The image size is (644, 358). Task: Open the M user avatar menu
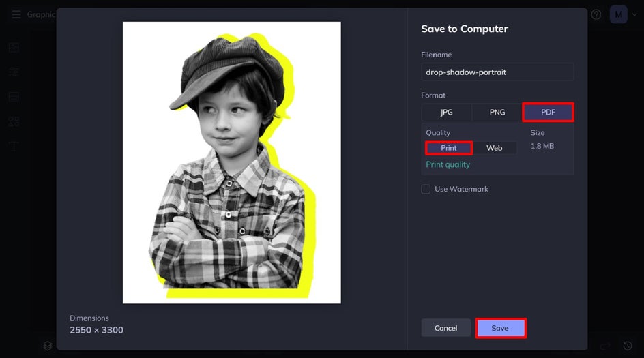618,14
